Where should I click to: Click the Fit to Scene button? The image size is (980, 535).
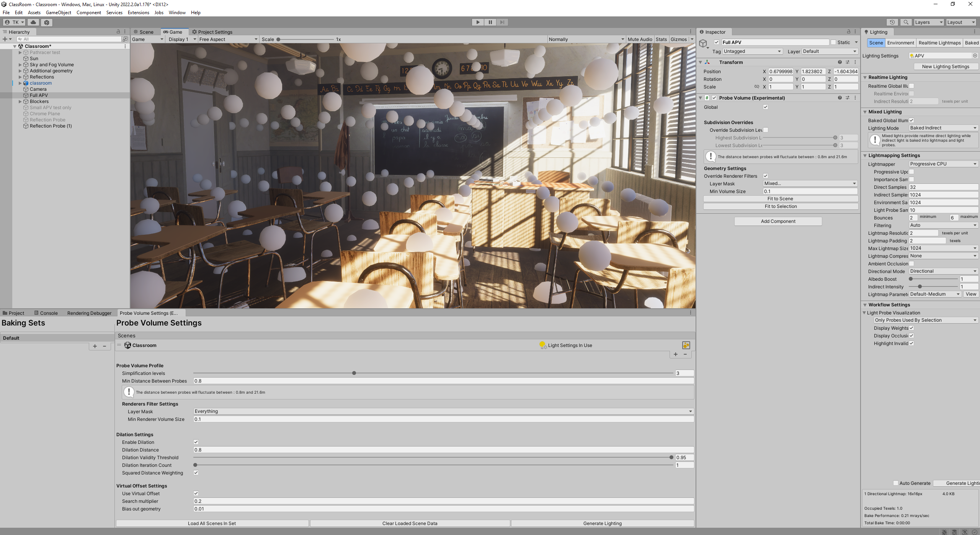(x=780, y=199)
